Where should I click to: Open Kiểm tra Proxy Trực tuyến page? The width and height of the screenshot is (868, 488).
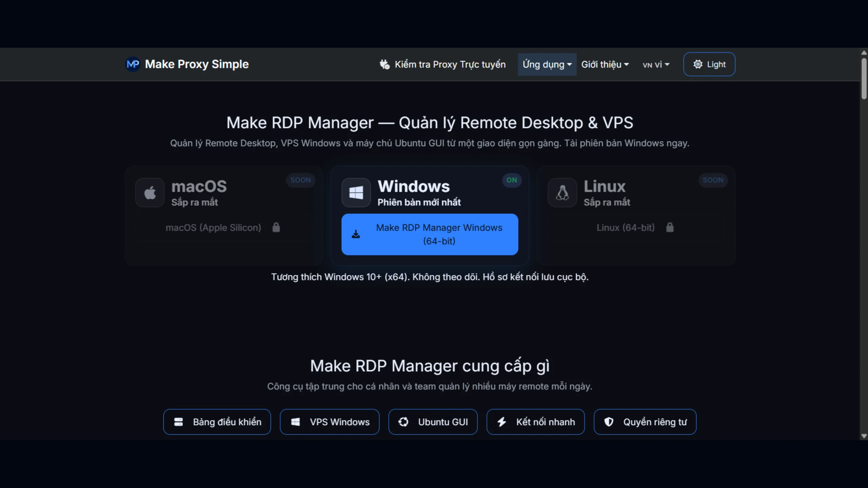442,64
